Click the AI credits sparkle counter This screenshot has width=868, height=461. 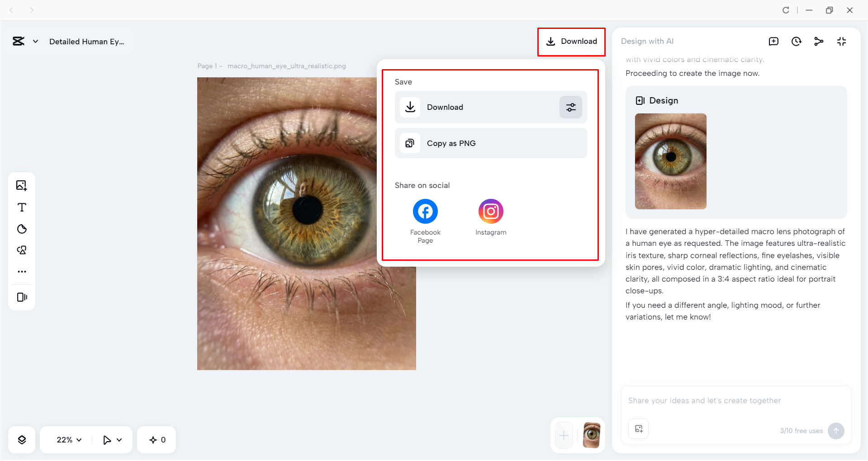(157, 440)
